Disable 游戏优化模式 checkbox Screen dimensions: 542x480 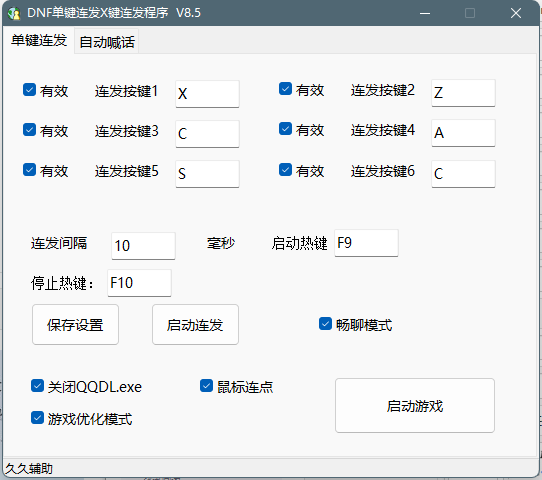click(37, 418)
